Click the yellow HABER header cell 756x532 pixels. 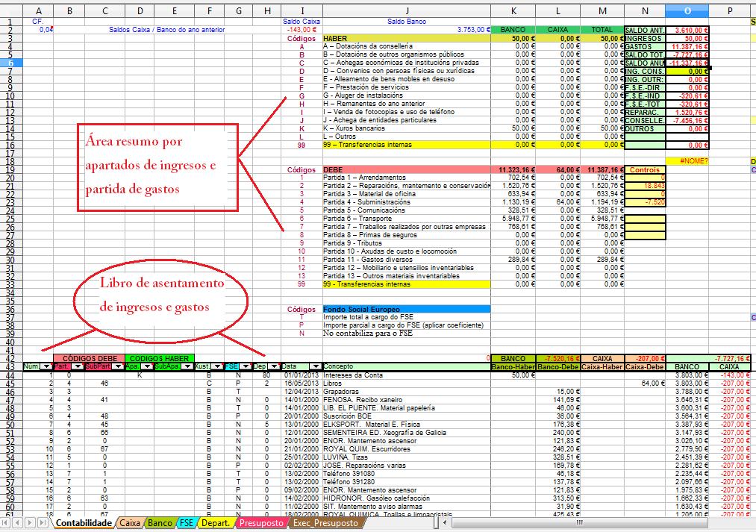(405, 37)
